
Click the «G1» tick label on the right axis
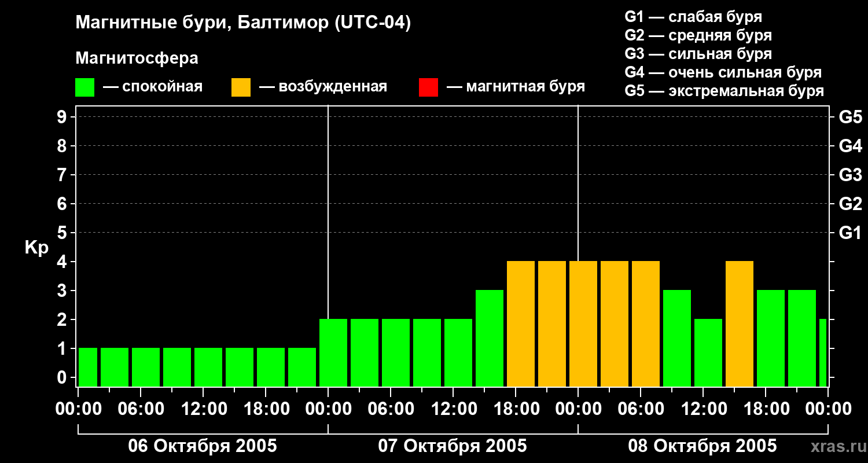[x=850, y=233]
